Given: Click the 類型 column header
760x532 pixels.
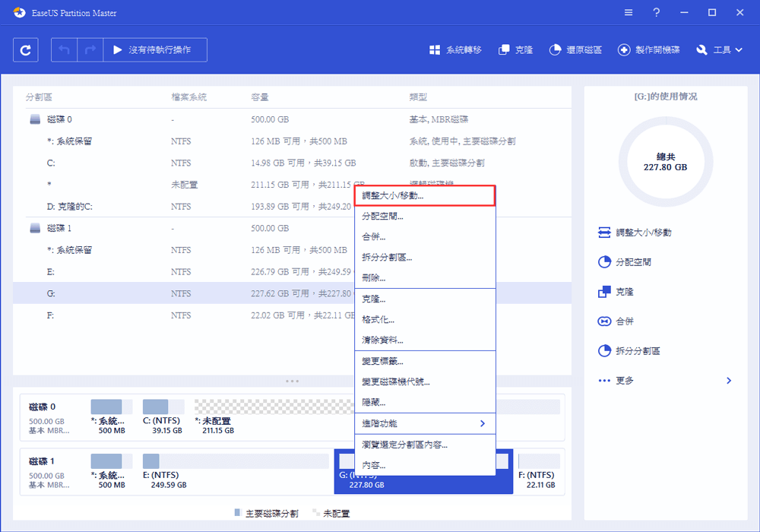Looking at the screenshot, I should pyautogui.click(x=418, y=97).
